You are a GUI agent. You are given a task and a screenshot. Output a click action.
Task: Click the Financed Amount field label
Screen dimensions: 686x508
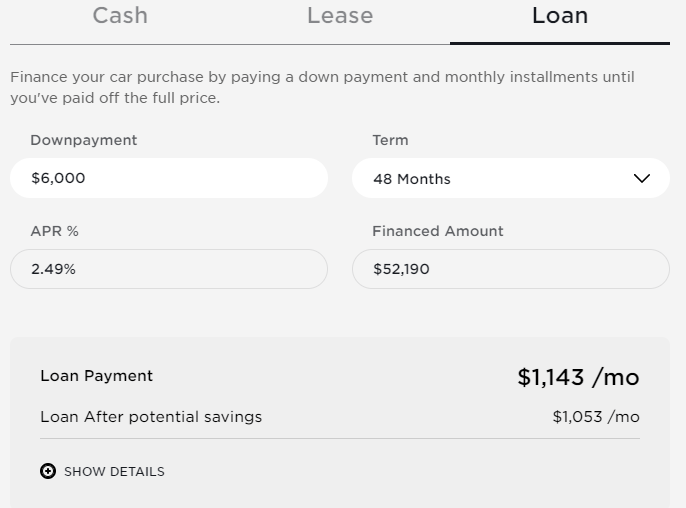437,231
